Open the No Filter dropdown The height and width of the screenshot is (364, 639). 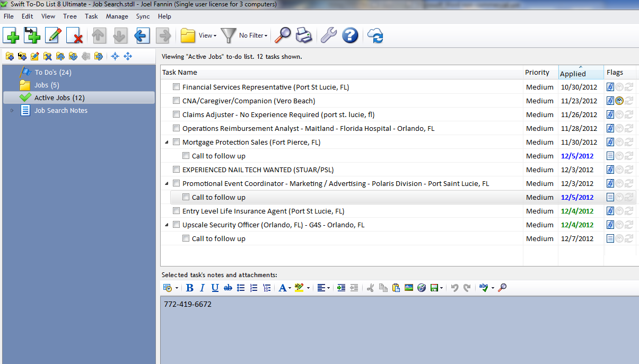pos(253,35)
